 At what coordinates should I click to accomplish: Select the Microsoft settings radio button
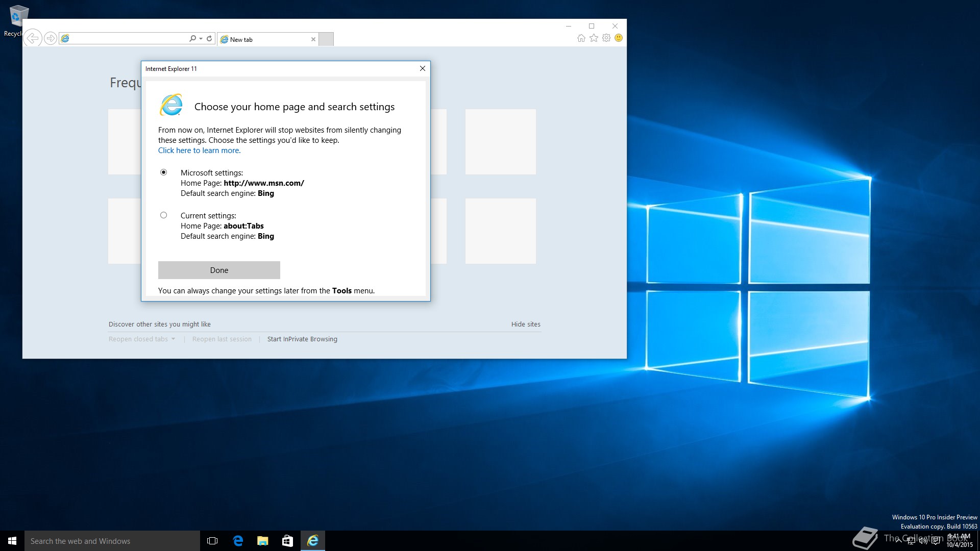coord(163,172)
